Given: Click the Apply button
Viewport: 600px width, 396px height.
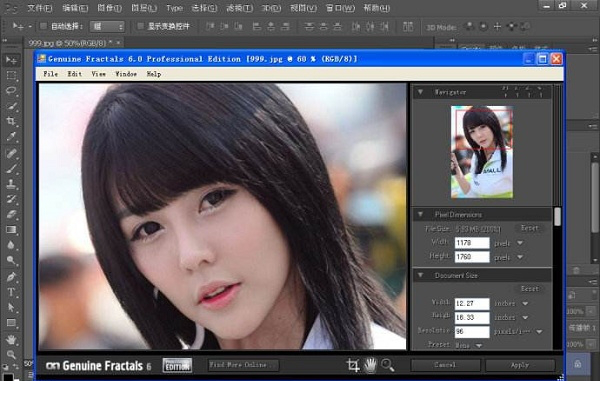Looking at the screenshot, I should 520,365.
